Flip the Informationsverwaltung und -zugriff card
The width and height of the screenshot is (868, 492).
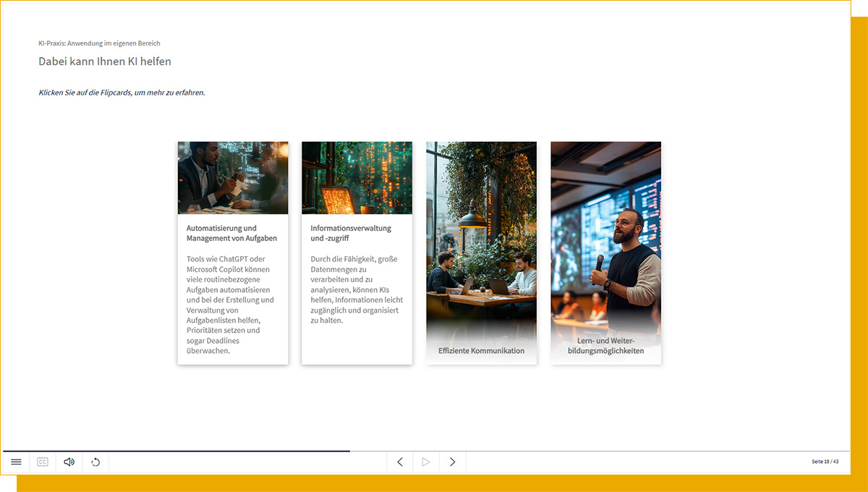point(357,253)
